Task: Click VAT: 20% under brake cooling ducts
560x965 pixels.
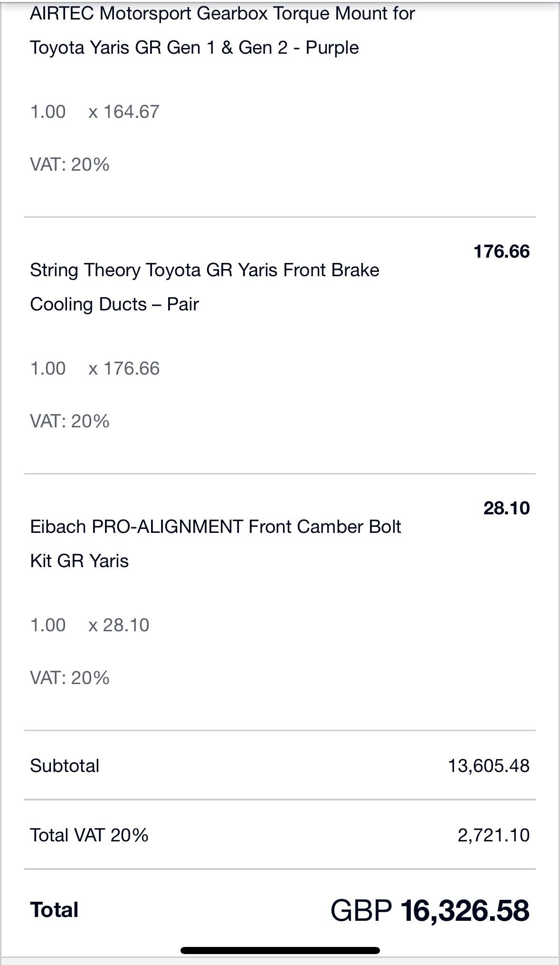Action: 70,421
